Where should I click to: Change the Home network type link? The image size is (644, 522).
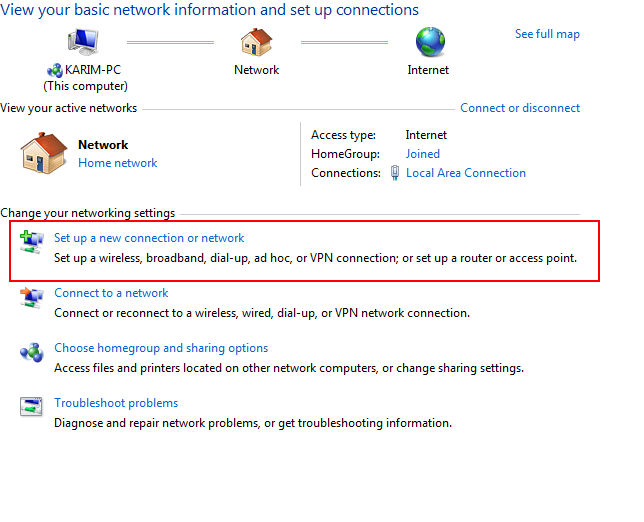pos(117,163)
